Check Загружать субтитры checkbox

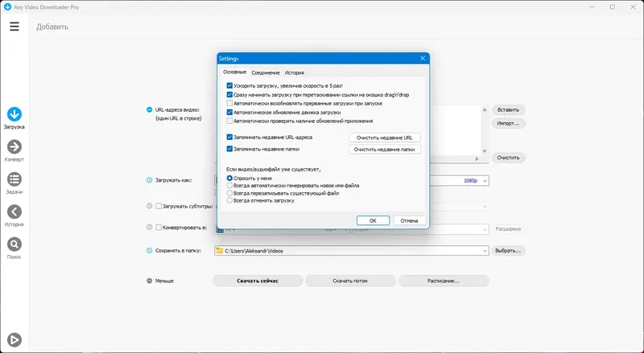tap(159, 206)
